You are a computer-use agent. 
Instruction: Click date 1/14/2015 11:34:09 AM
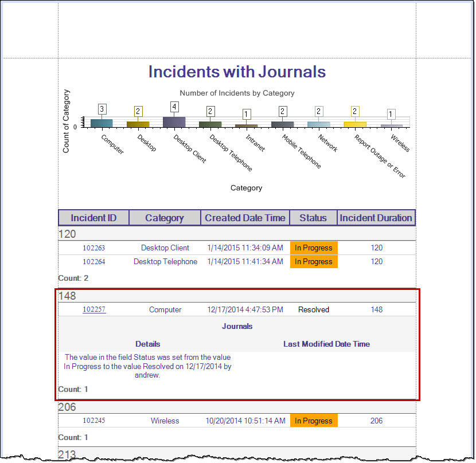point(245,248)
